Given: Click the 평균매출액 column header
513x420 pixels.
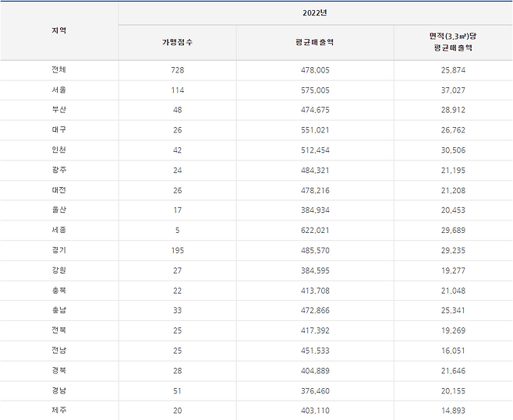Looking at the screenshot, I should coord(315,42).
